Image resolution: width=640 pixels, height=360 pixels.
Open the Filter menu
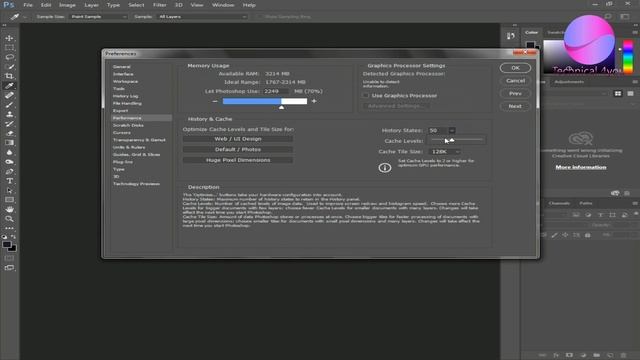click(x=160, y=5)
